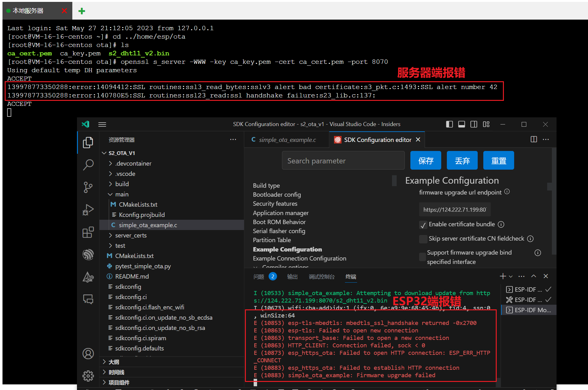This screenshot has width=588, height=390.
Task: Go to Example Connection Configuration section
Action: pos(299,258)
